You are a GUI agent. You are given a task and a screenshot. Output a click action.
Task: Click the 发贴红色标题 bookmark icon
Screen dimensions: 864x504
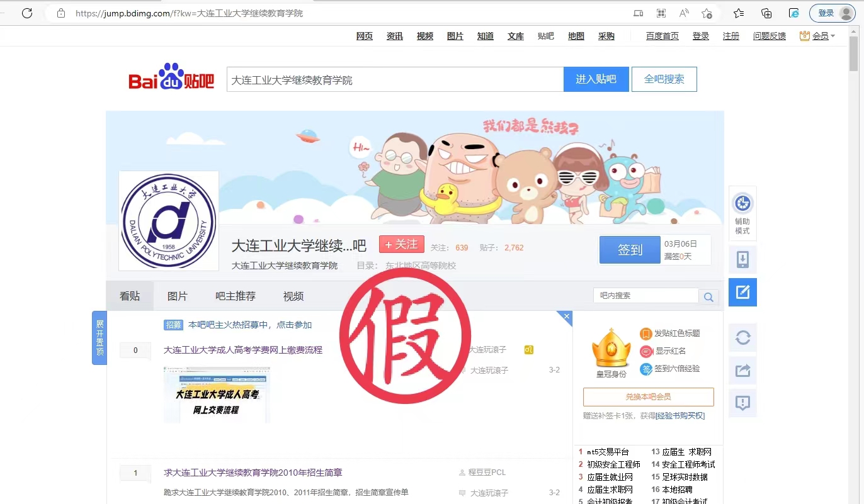[645, 333]
